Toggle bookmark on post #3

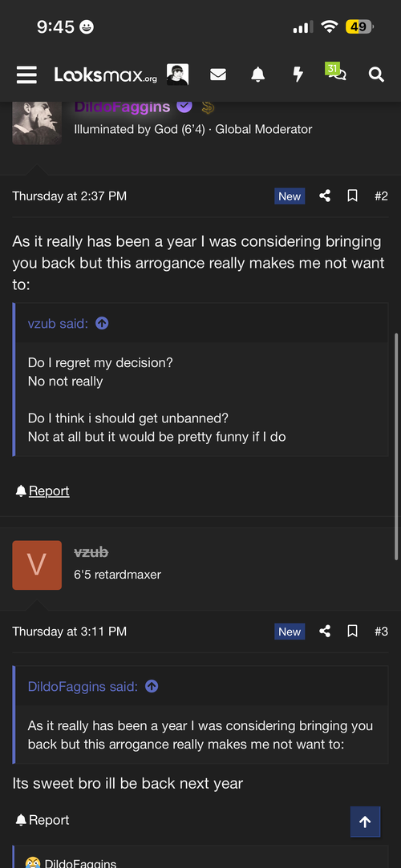[352, 631]
